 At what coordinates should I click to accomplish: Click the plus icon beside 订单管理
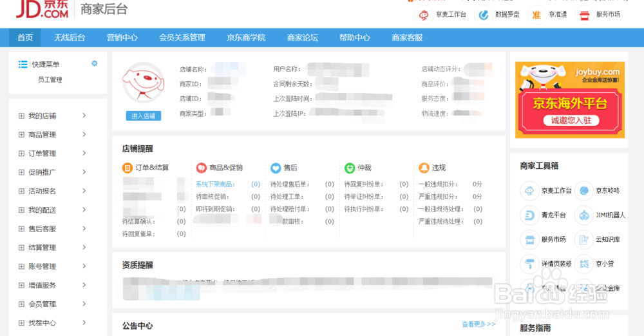(x=21, y=153)
